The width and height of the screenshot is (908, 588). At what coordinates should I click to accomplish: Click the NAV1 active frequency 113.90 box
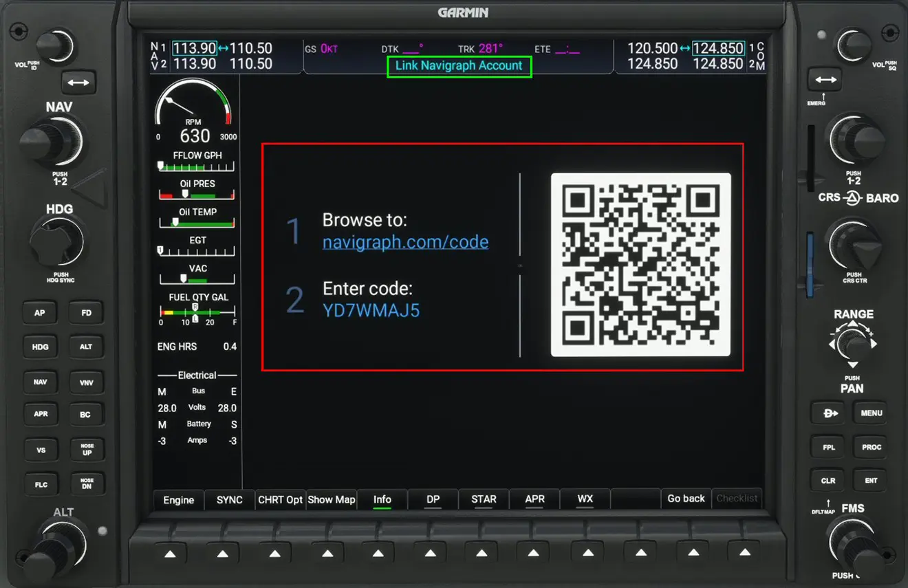[x=194, y=48]
